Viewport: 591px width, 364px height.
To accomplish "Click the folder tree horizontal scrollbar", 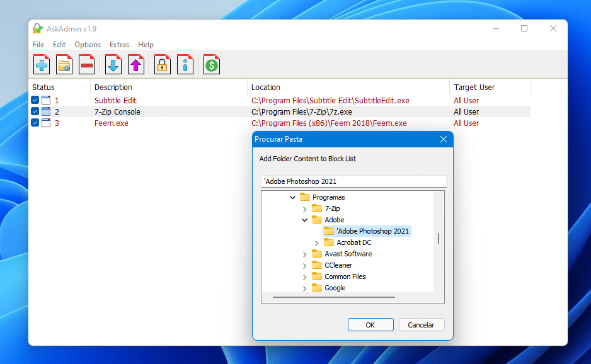I will coord(333,297).
